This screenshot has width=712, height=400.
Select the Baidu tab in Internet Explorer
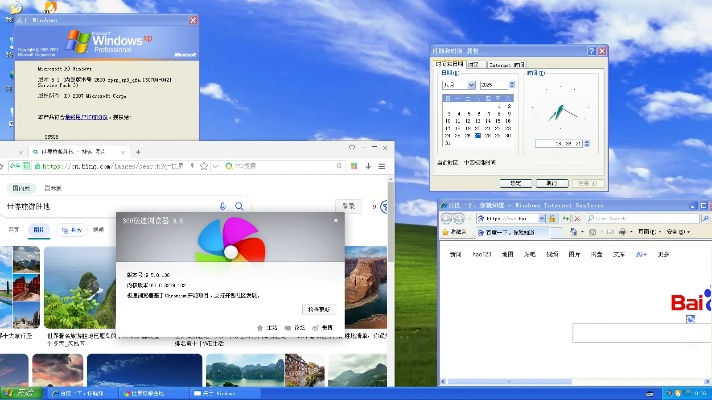coord(511,232)
